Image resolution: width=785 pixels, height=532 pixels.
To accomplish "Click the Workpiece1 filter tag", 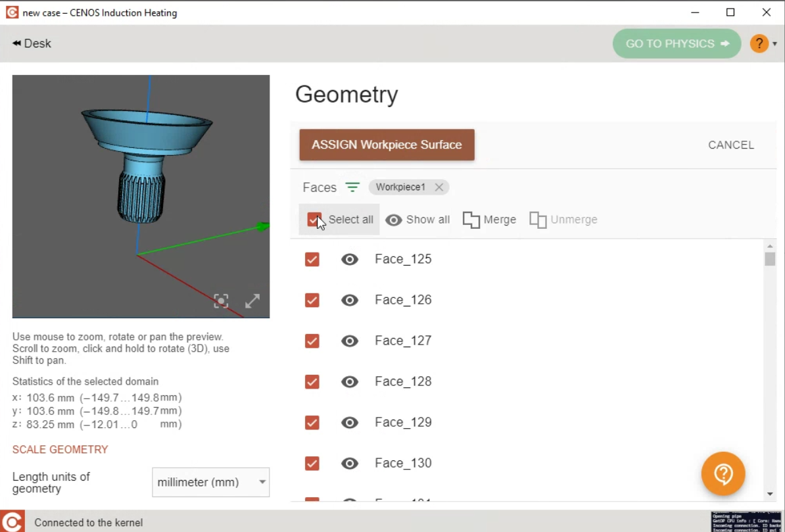I will tap(400, 187).
